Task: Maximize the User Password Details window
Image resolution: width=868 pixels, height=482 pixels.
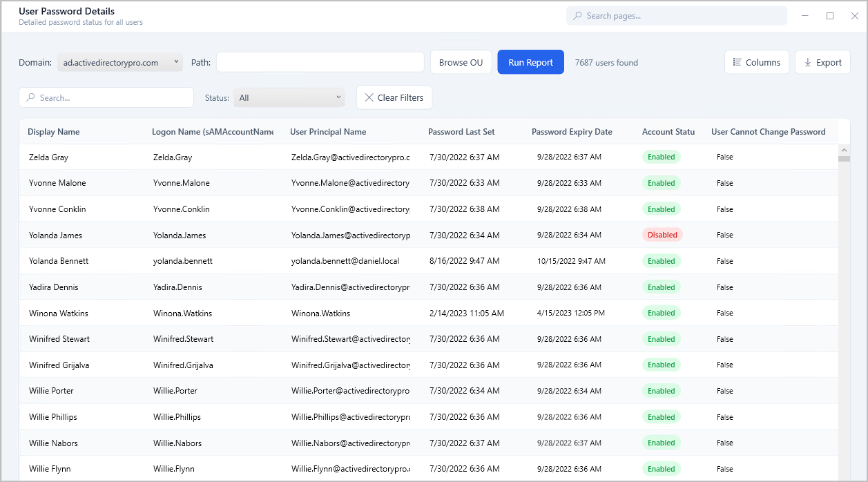Action: click(830, 16)
